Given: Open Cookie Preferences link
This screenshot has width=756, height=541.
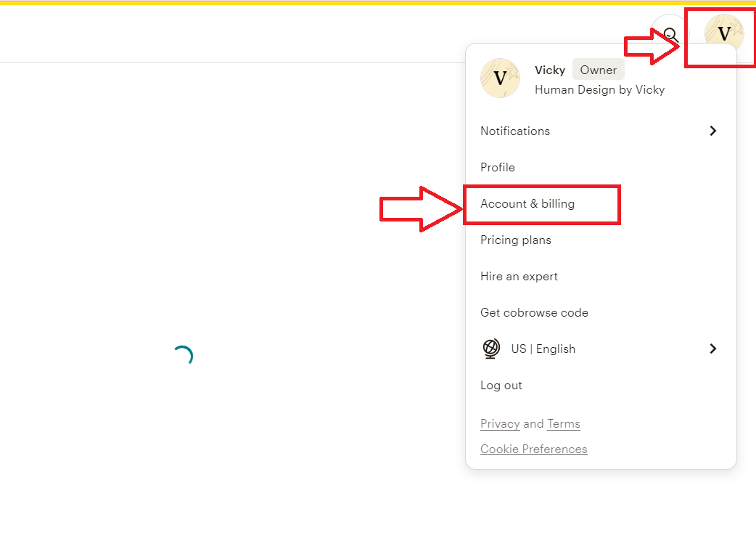Looking at the screenshot, I should coord(534,449).
